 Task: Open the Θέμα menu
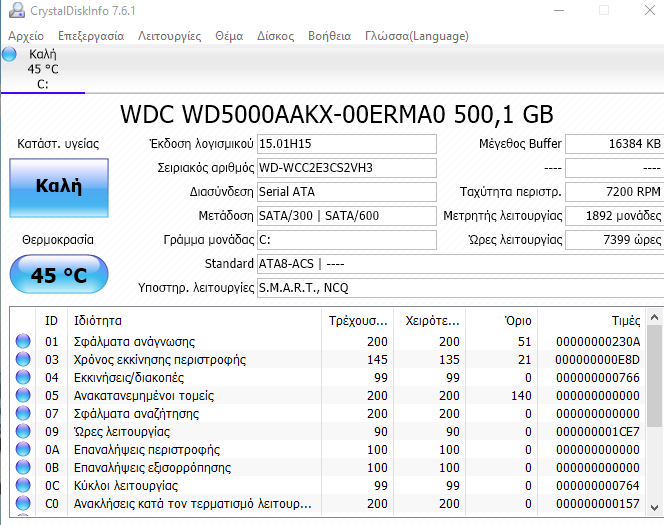coord(229,36)
